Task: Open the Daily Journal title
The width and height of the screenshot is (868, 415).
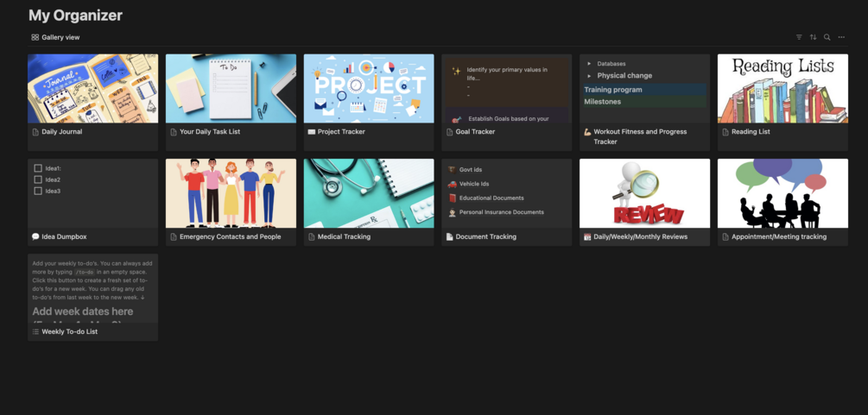Action: 62,132
